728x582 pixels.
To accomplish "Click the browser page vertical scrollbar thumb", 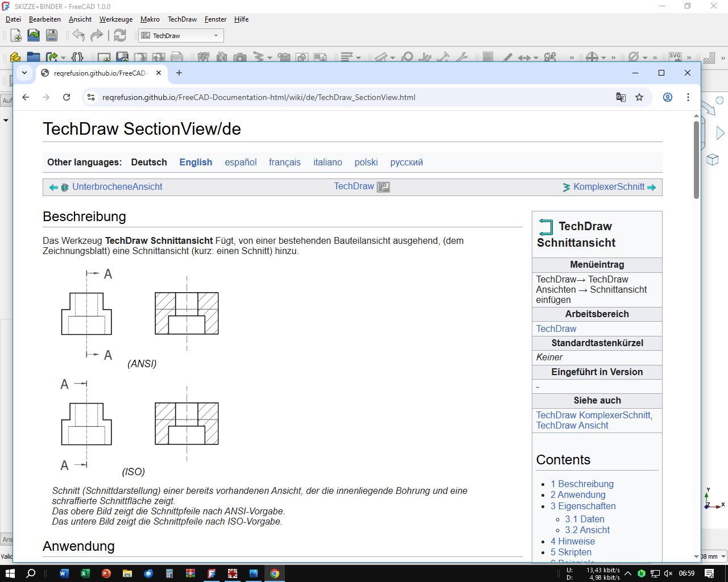I will pyautogui.click(x=696, y=160).
